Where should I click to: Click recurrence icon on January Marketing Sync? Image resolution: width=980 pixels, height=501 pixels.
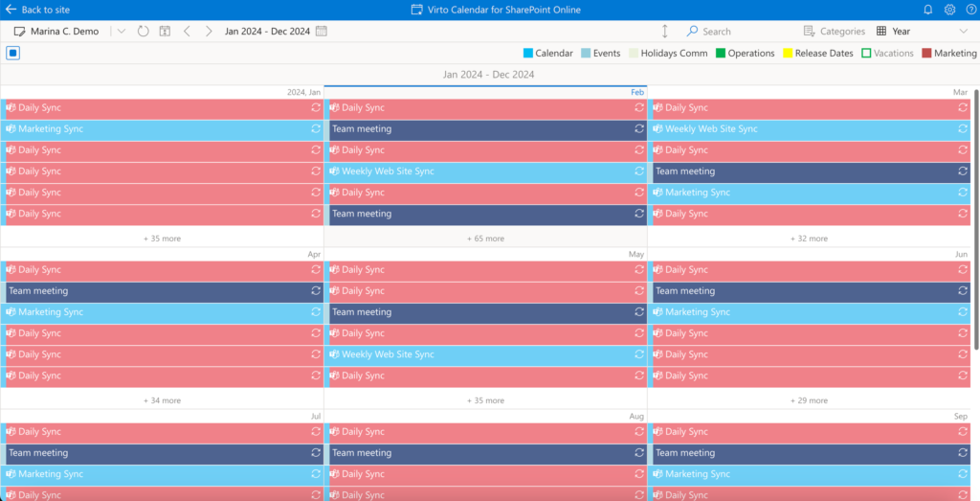coord(316,129)
